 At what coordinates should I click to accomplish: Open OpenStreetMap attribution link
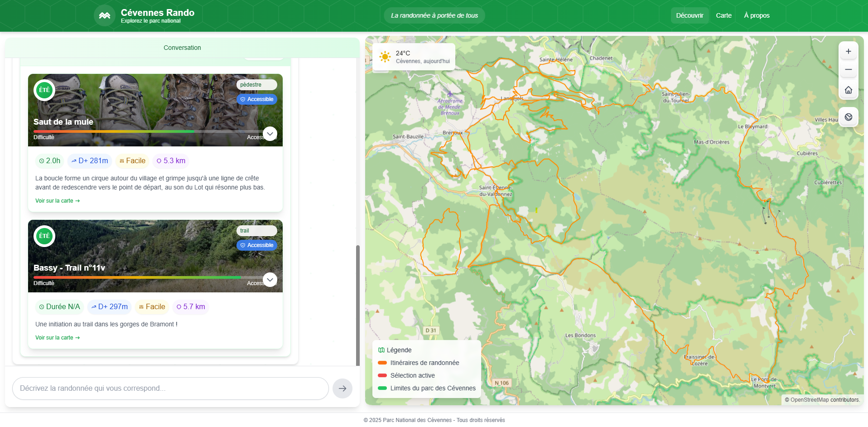809,400
